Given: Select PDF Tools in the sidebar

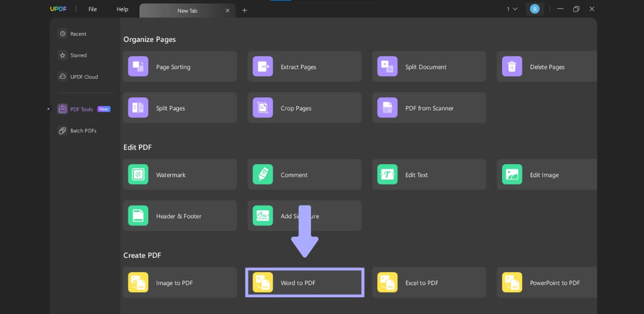Looking at the screenshot, I should (x=82, y=109).
